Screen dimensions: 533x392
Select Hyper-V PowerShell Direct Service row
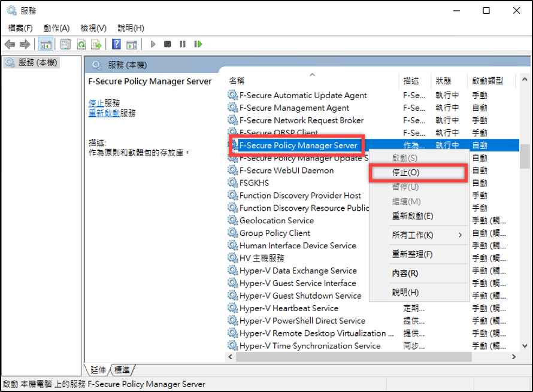point(373,321)
